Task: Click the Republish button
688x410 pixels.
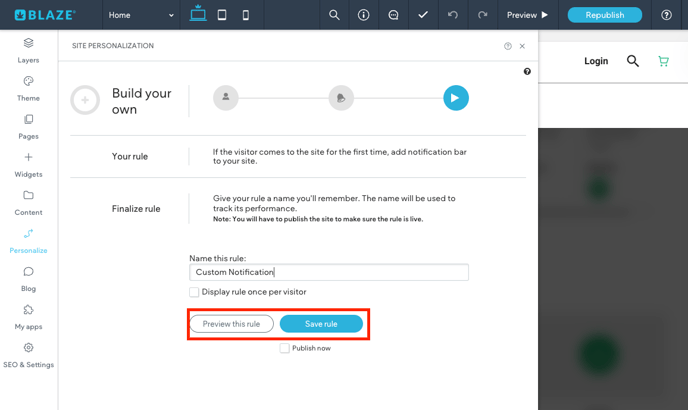Action: point(604,15)
